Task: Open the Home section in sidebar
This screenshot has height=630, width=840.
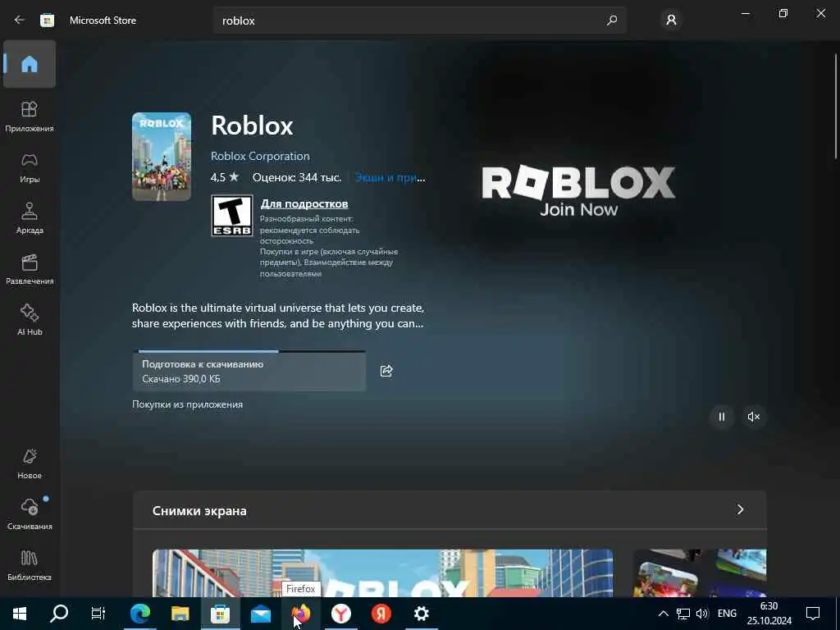Action: [x=30, y=64]
